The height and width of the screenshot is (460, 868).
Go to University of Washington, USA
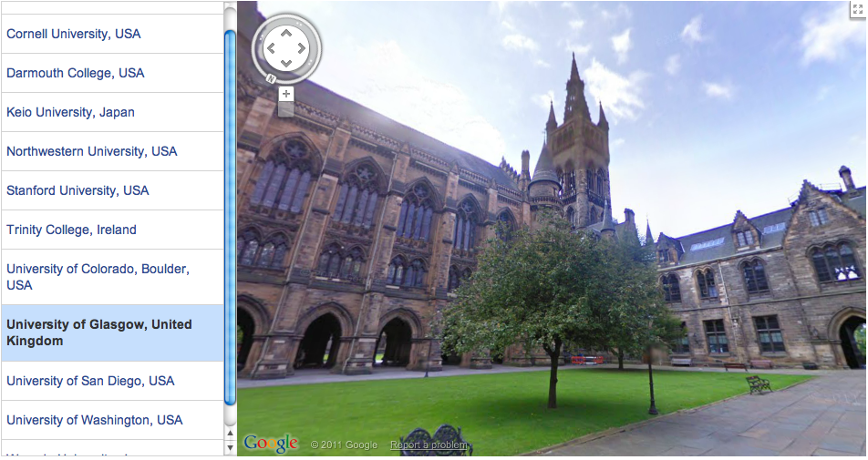94,420
